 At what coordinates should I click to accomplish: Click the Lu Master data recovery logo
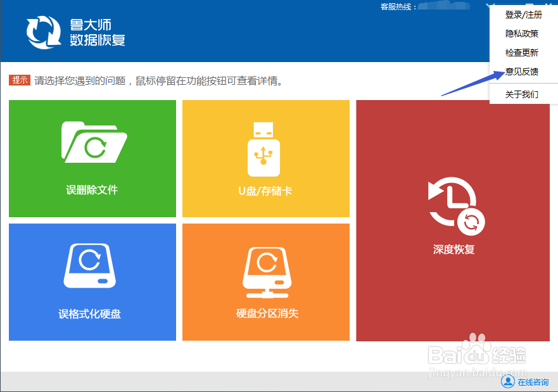44,32
